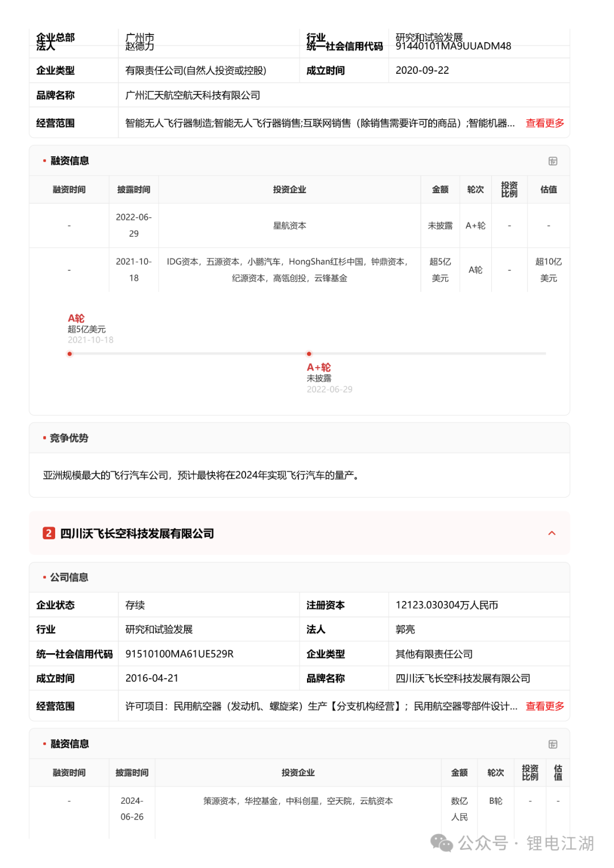This screenshot has width=614, height=868.
Task: Click the 投资企业 column header in the first financing table
Action: click(289, 190)
